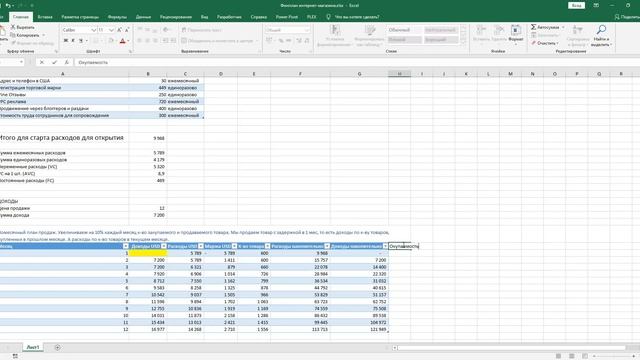The image size is (640, 360).
Task: Click the Копировать (Copy) button
Action: click(25, 35)
